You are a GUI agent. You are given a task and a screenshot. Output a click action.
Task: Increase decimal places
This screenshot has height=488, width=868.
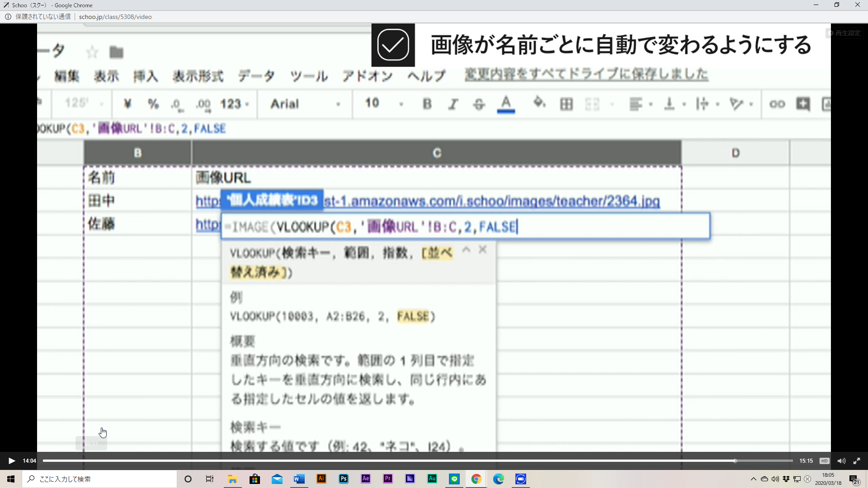[x=203, y=105]
